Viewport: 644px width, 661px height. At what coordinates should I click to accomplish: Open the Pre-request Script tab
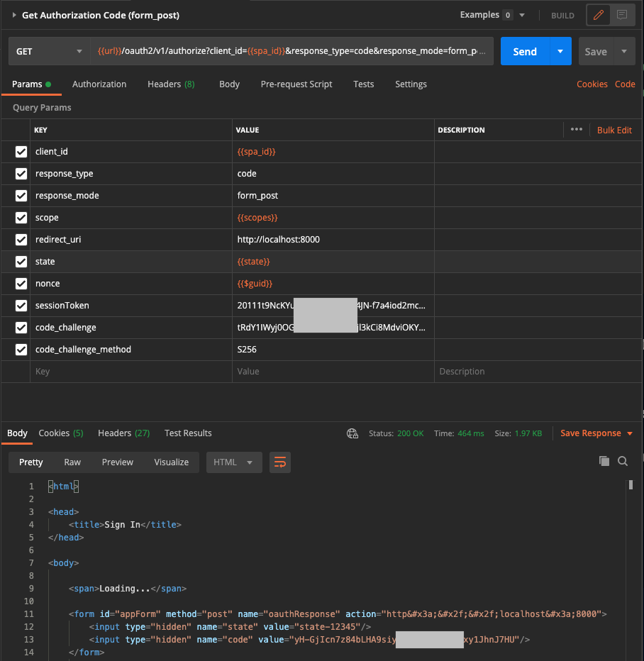[x=296, y=84]
